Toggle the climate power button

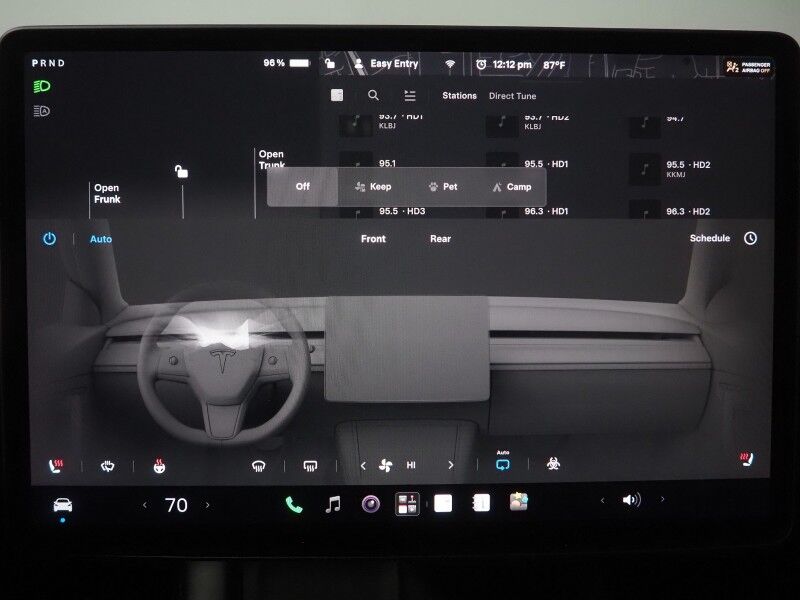pos(49,238)
